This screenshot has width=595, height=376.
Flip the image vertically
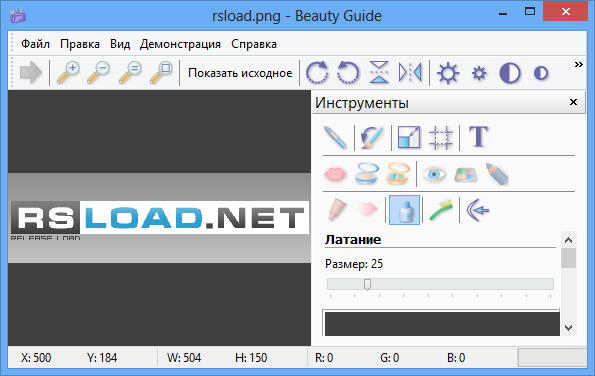[379, 72]
